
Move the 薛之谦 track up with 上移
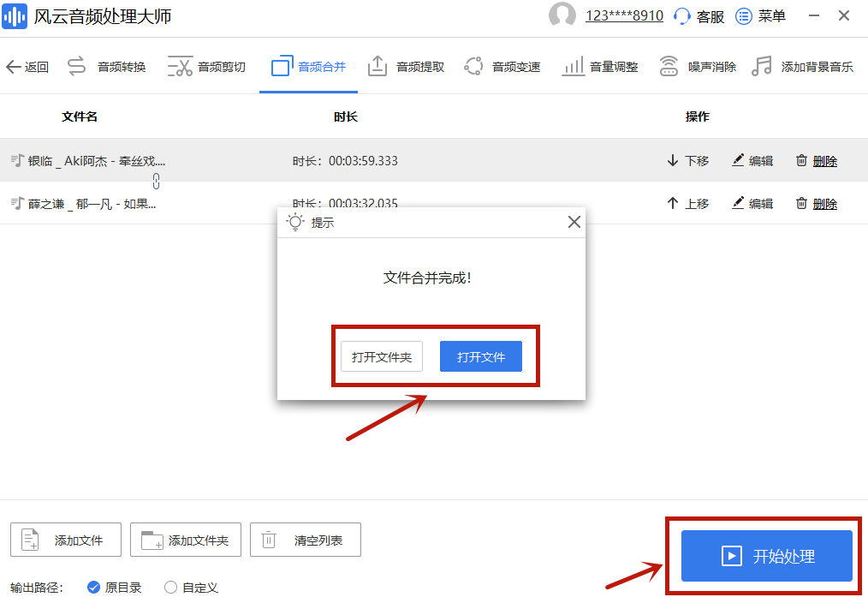688,203
